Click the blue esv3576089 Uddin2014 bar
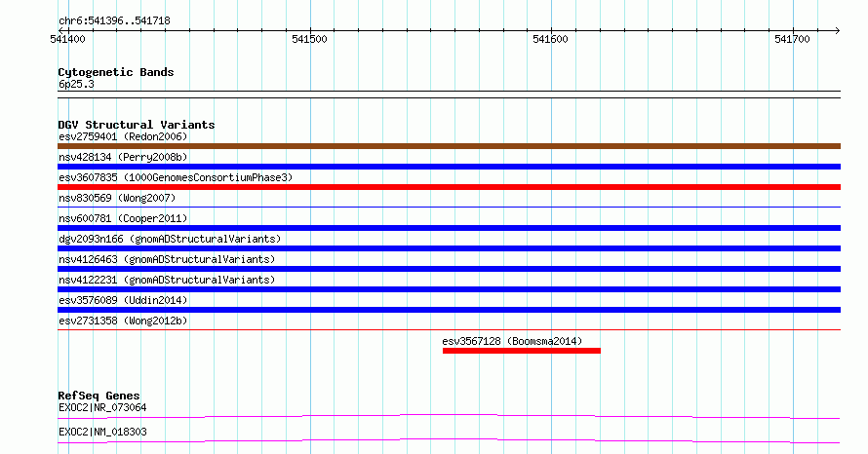The height and width of the screenshot is (454, 868). tap(449, 310)
